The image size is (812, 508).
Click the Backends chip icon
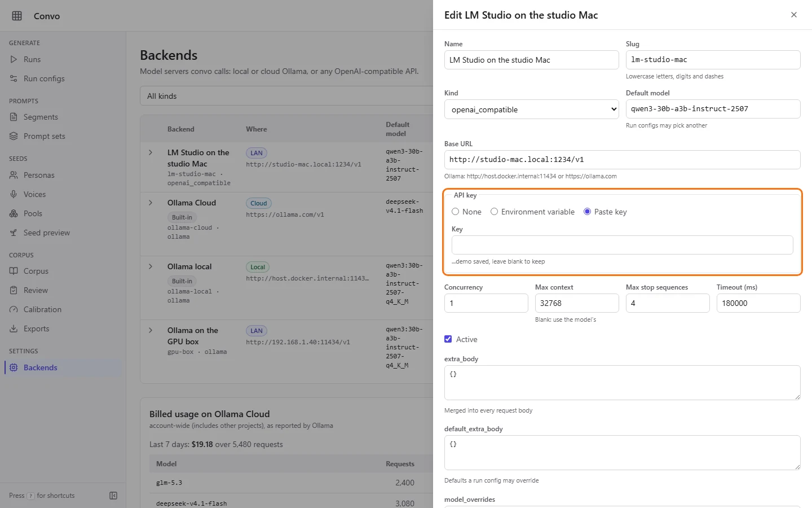tap(14, 367)
